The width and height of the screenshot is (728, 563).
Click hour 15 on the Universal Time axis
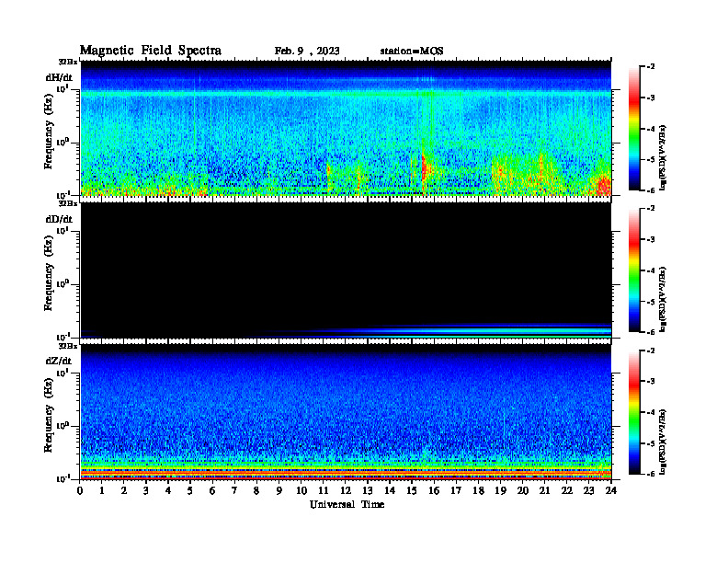[412, 491]
